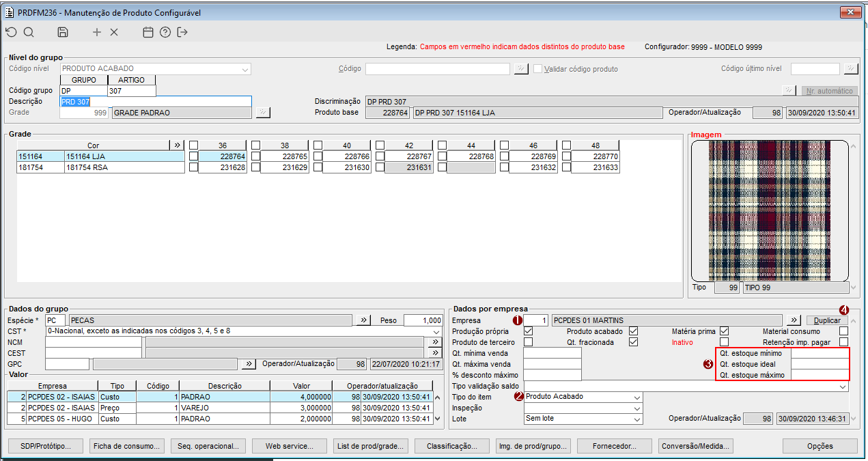The image size is (868, 461).
Task: Uncheck Produto acabado checkbox
Action: click(633, 331)
